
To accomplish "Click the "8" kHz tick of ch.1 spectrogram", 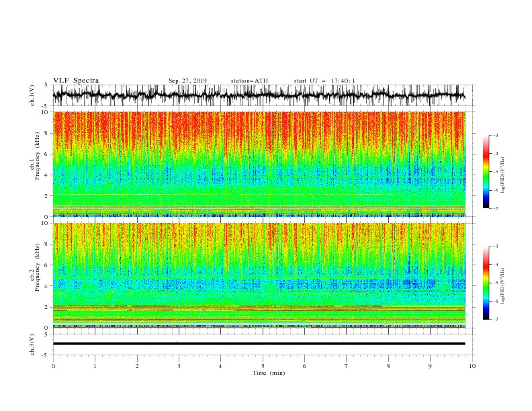I will point(47,133).
